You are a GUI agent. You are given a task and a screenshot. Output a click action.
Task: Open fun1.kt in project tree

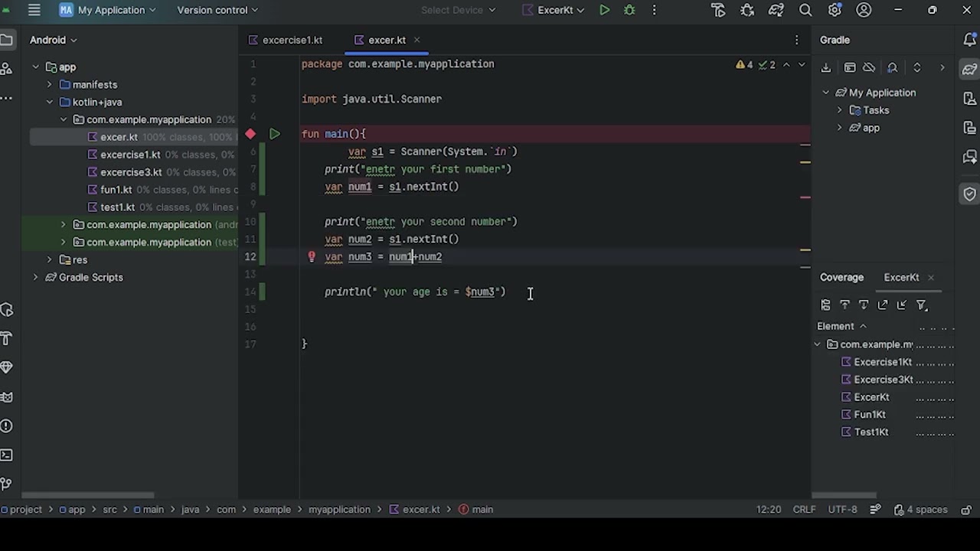click(116, 190)
